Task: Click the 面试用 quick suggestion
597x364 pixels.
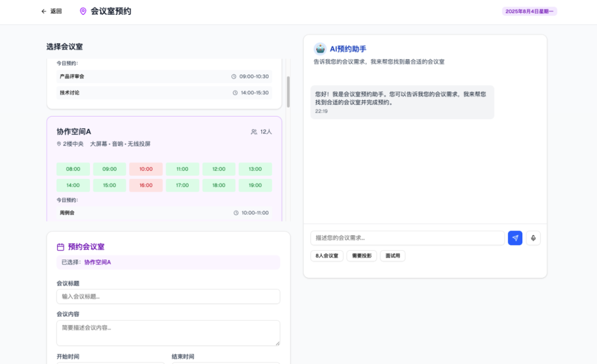Action: [392, 256]
